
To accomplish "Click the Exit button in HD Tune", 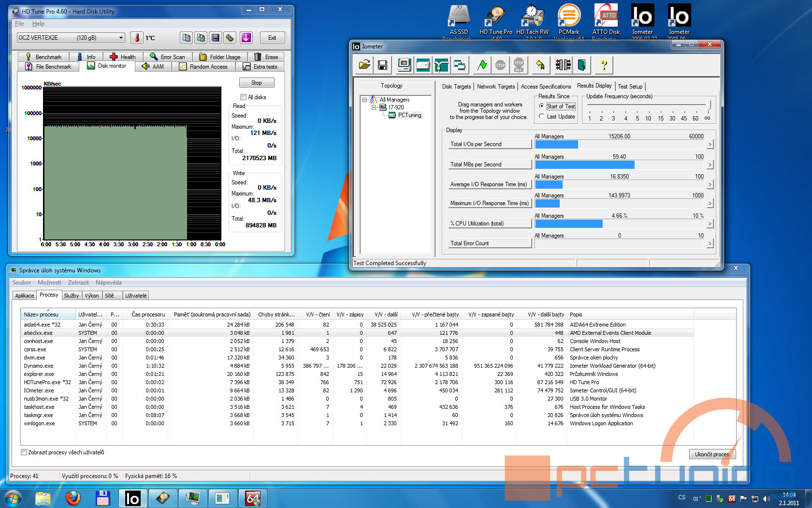I will tap(272, 38).
